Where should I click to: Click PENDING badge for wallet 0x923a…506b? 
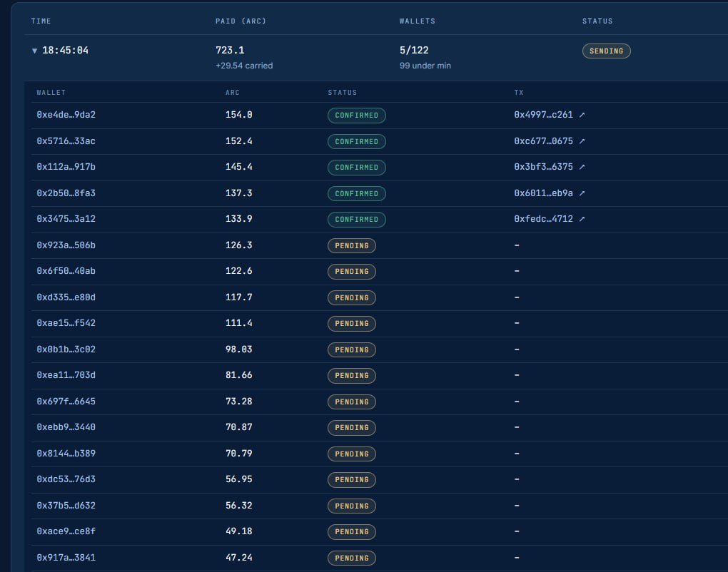351,245
